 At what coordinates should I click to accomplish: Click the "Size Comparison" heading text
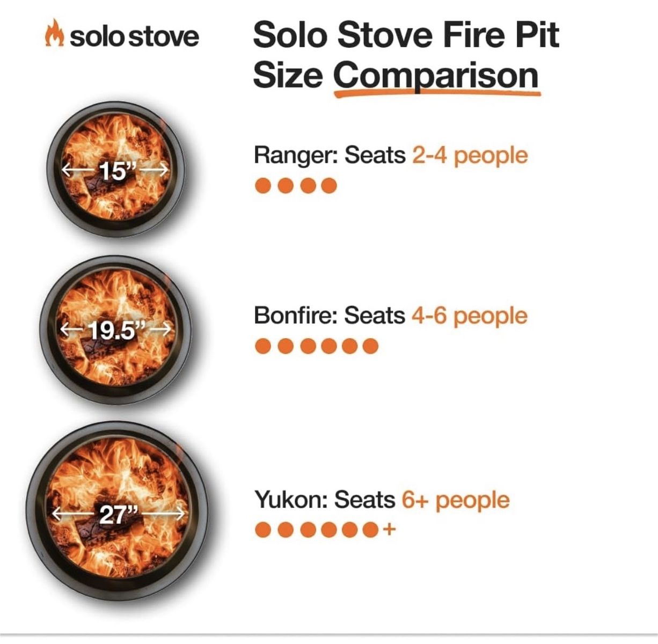[x=395, y=75]
